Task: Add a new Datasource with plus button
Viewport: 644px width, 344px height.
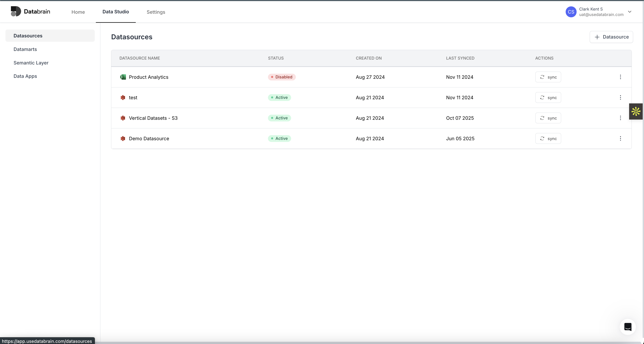Action: (611, 37)
